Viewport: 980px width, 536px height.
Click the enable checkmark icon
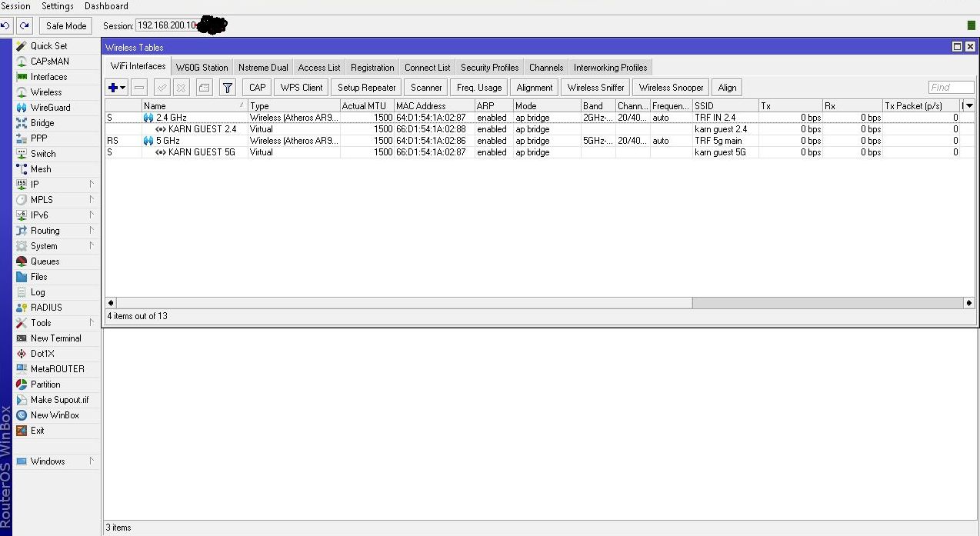pos(162,88)
